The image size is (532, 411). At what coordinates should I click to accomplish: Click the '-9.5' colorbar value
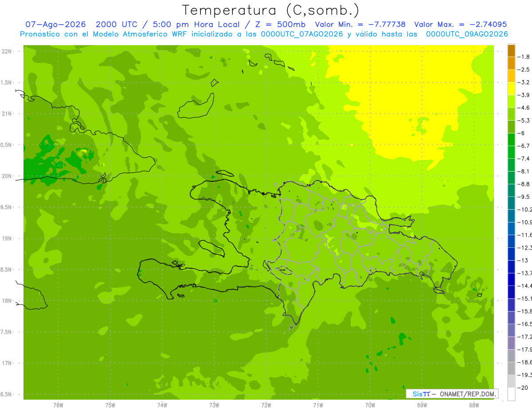click(524, 196)
